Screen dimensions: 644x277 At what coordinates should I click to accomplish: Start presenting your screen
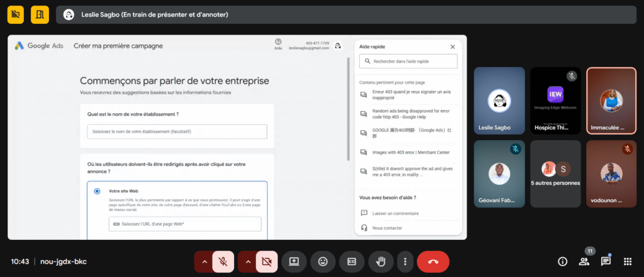pyautogui.click(x=293, y=261)
